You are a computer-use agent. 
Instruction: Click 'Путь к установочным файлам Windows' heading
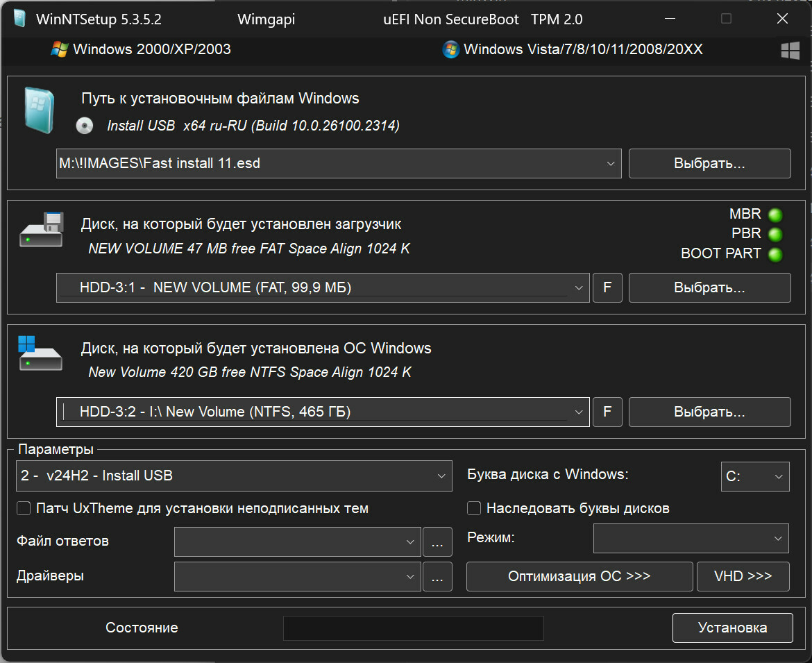pos(220,99)
